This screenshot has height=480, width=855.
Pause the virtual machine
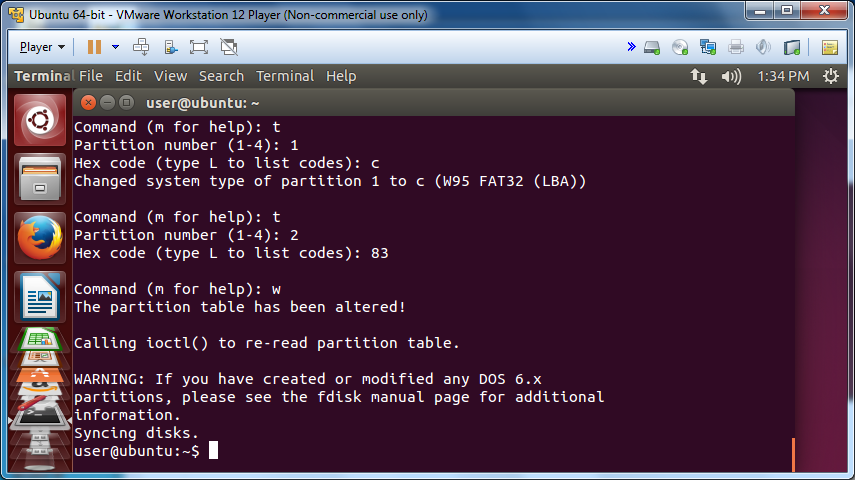pyautogui.click(x=94, y=47)
